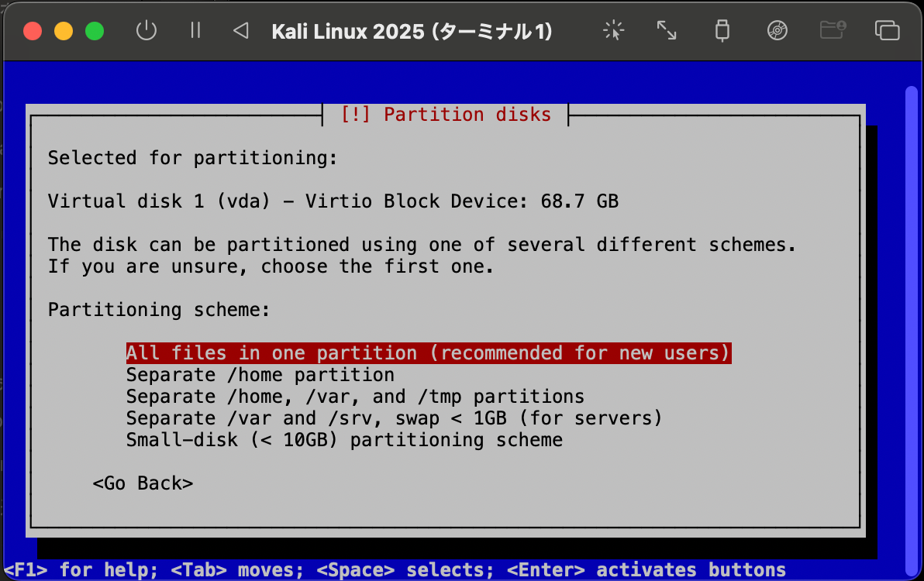Click the Partitioning scheme: label
The width and height of the screenshot is (924, 581).
[159, 310]
